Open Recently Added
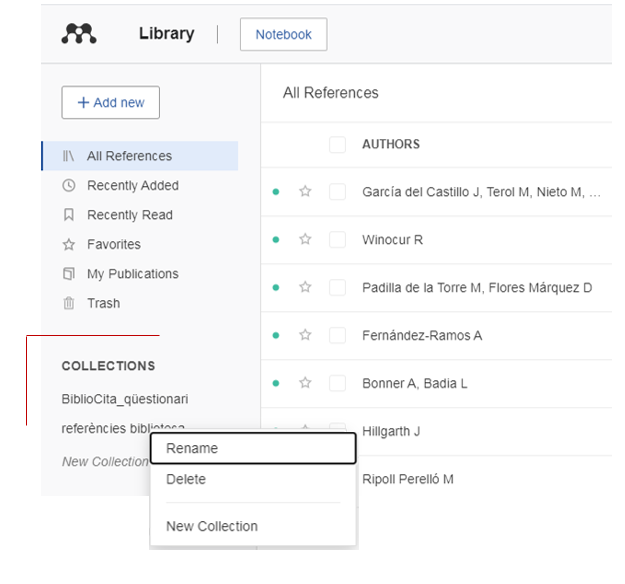The height and width of the screenshot is (584, 625). pos(133,185)
